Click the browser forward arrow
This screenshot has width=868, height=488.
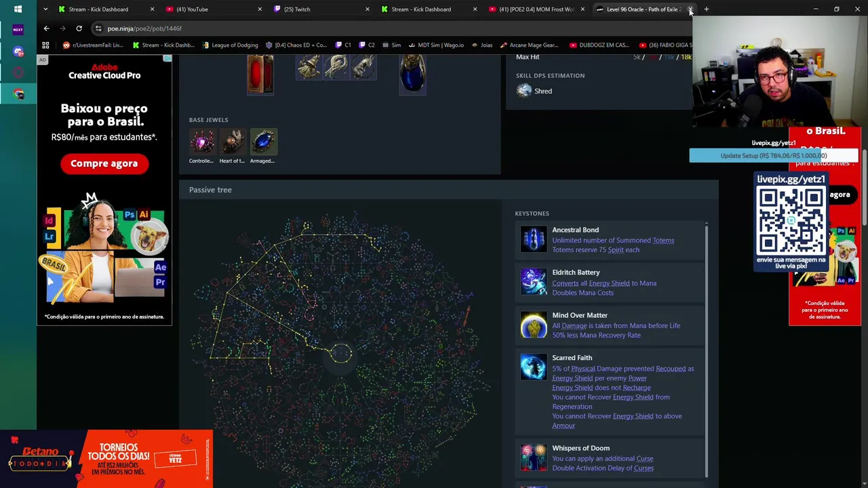[62, 28]
